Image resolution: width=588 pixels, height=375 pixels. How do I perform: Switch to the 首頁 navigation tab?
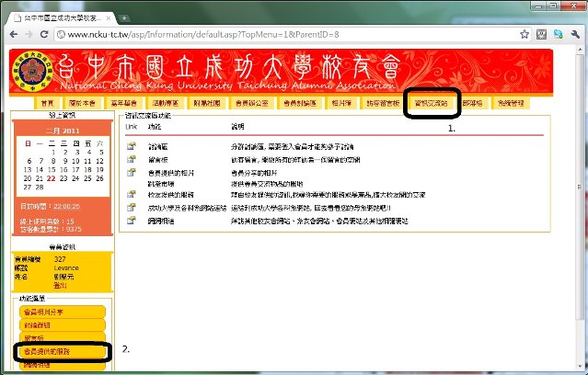click(x=47, y=104)
